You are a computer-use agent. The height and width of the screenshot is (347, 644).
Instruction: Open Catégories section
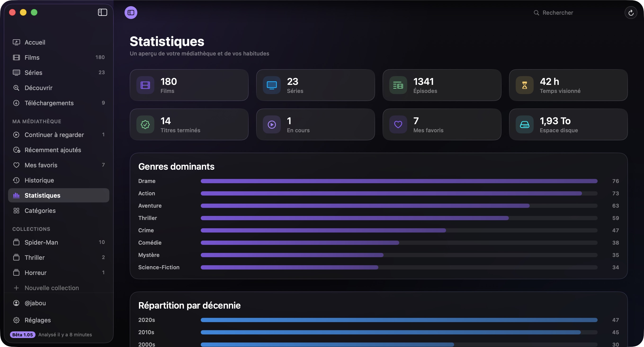58,210
